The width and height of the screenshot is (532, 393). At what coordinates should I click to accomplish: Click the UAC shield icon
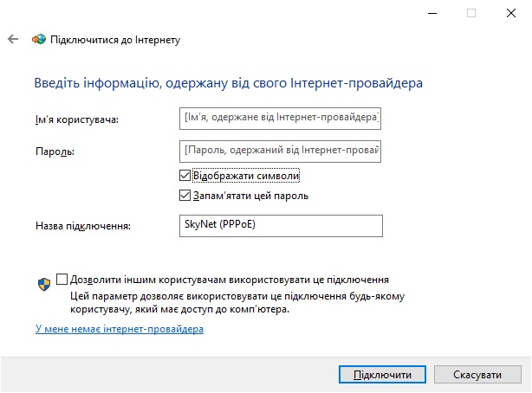44,285
